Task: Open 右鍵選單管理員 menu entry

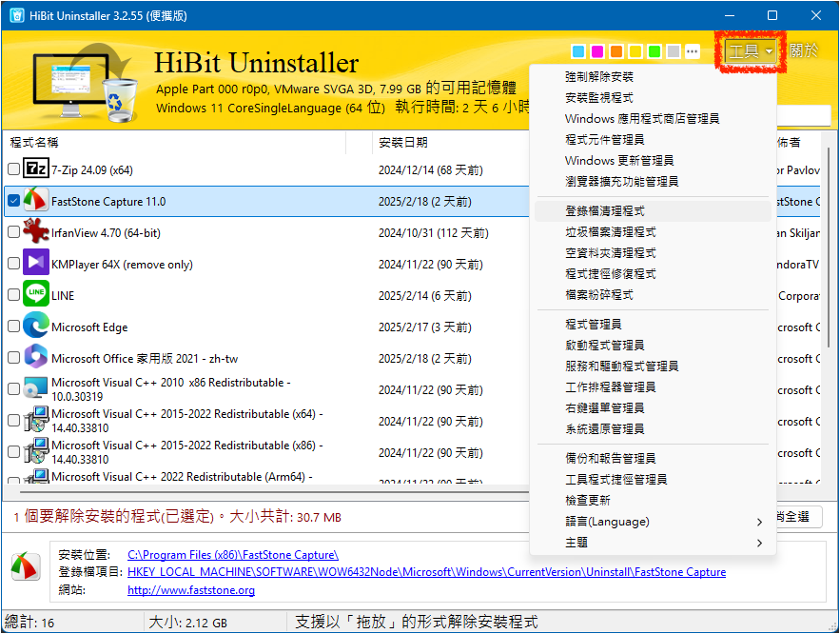Action: pos(653,407)
